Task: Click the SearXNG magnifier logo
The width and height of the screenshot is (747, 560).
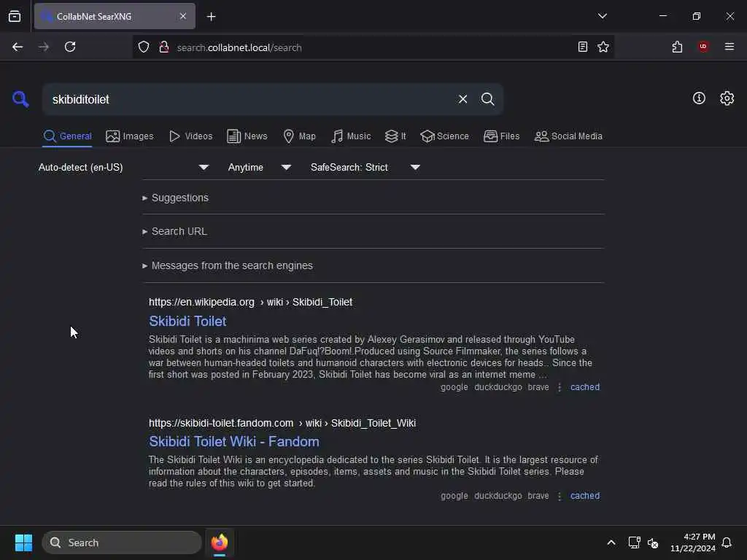Action: click(20, 99)
